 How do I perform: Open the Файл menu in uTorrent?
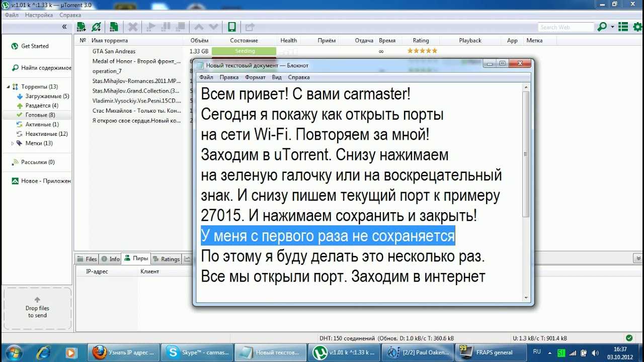point(12,15)
